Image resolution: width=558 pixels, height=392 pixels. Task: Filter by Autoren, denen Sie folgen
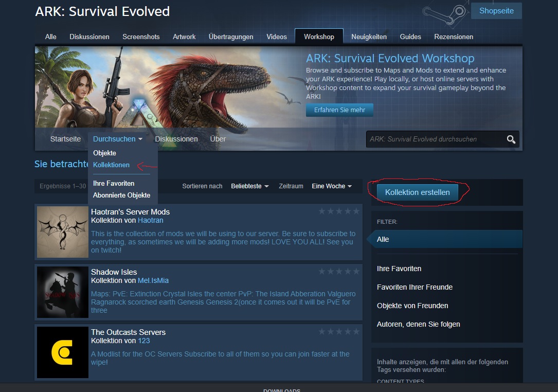click(418, 324)
